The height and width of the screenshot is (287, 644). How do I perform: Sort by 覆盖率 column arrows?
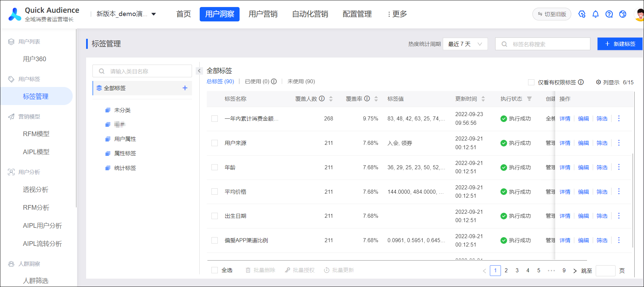[x=376, y=99]
